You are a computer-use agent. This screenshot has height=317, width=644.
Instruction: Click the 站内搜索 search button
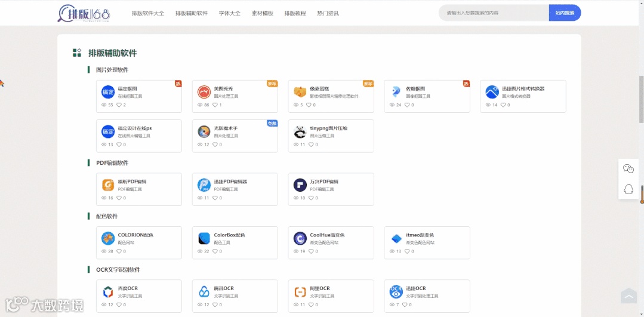tap(565, 13)
